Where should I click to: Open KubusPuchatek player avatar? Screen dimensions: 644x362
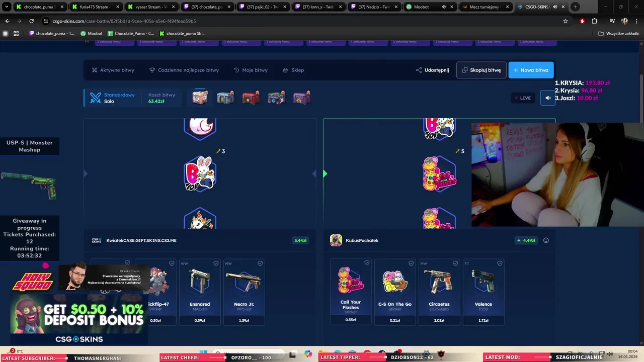(x=336, y=240)
